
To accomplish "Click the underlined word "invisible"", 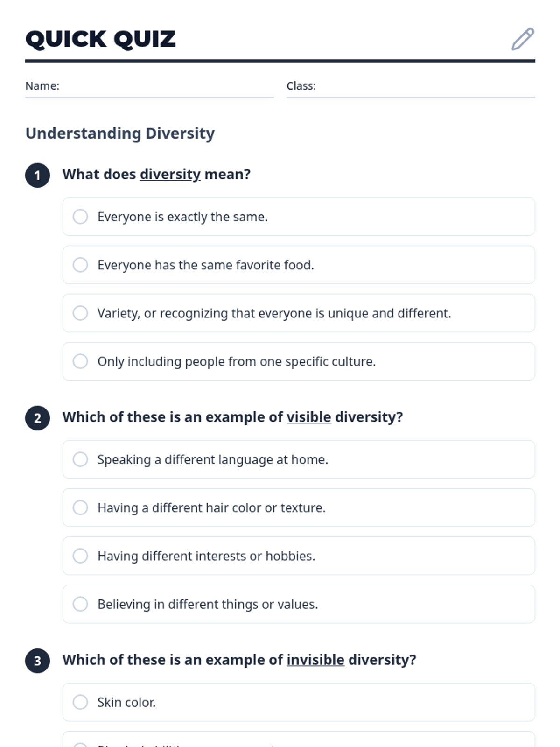I will click(x=315, y=660).
